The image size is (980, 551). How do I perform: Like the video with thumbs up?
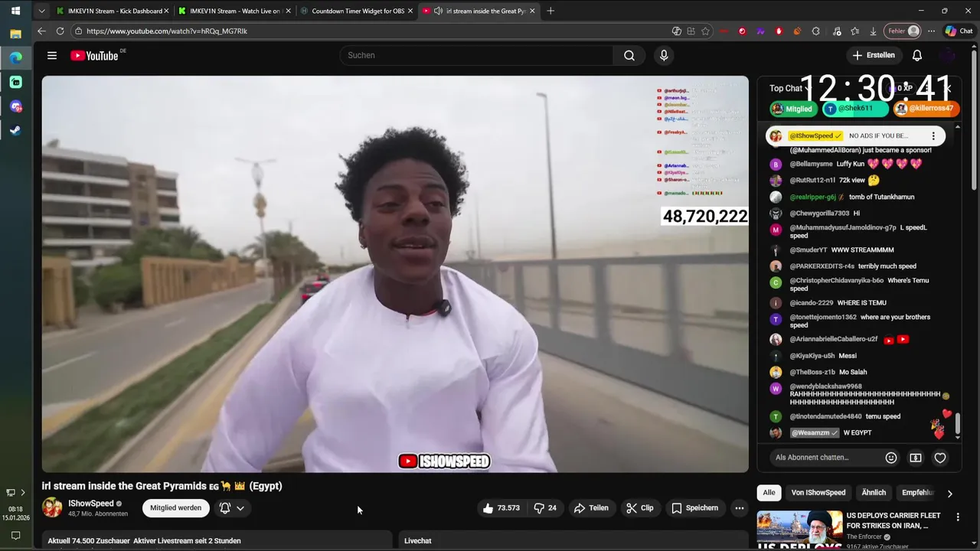click(x=501, y=508)
